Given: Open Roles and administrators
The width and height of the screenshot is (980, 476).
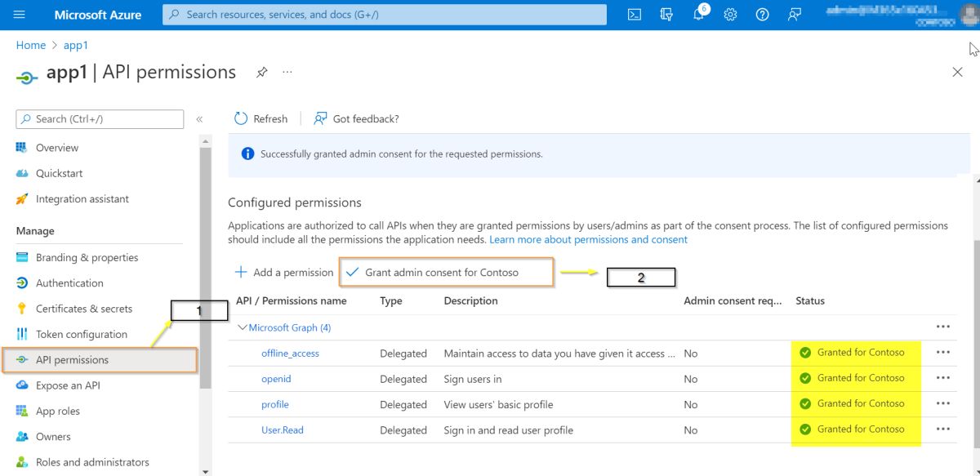Looking at the screenshot, I should 92,462.
